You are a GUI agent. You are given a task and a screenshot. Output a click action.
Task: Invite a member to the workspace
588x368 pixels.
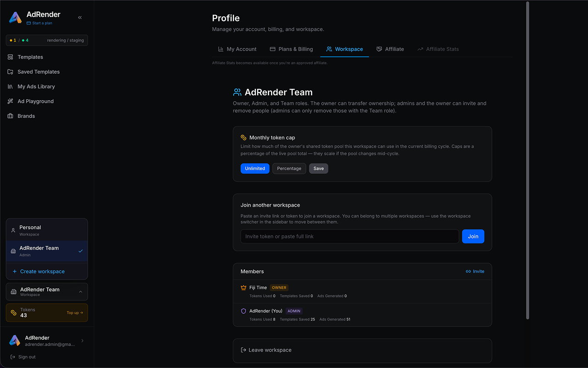point(475,271)
